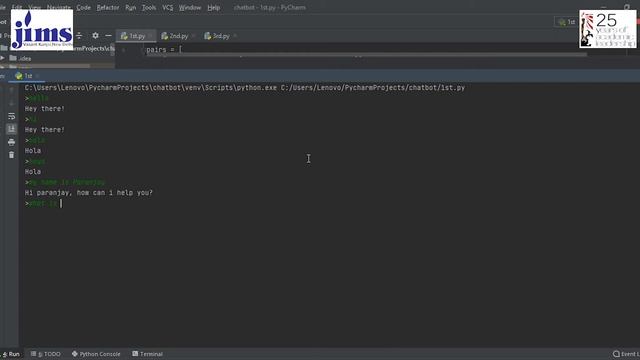
Task: Toggle scroll to end in Run console
Action: [x=11, y=129]
